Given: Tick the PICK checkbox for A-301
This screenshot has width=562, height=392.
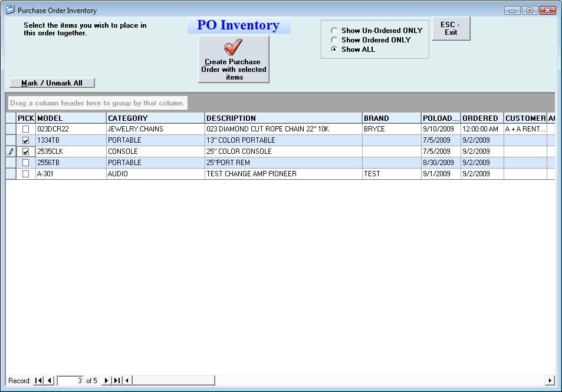Looking at the screenshot, I should [x=25, y=174].
